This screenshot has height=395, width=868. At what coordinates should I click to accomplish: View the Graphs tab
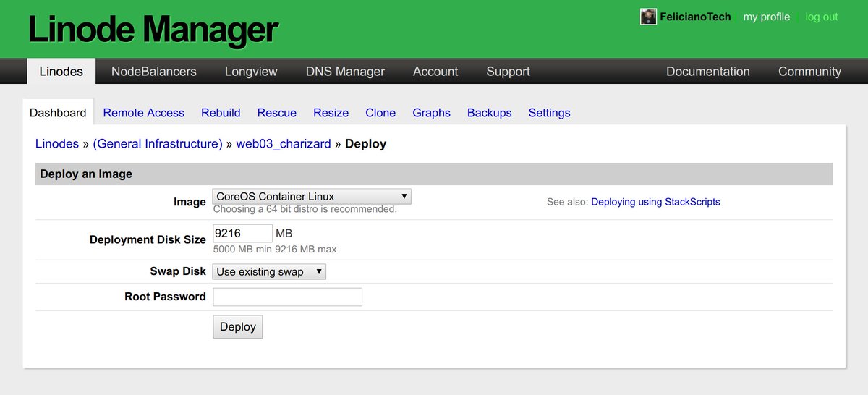pyautogui.click(x=431, y=113)
